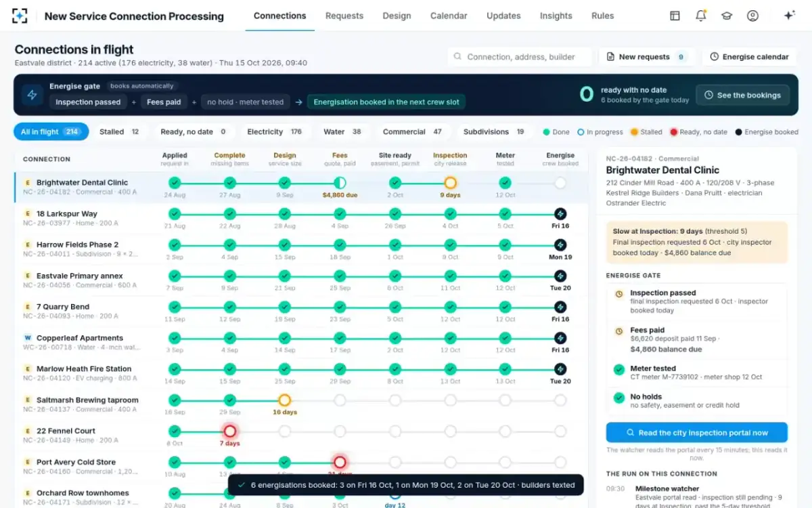Click the app logo icon
Viewport: 812px width, 508px height.
click(20, 16)
